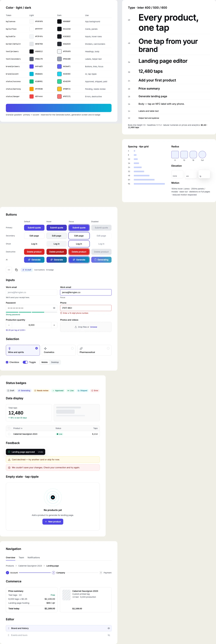
Task: Click Undo in the approved toast
Action: pyautogui.click(x=40, y=452)
